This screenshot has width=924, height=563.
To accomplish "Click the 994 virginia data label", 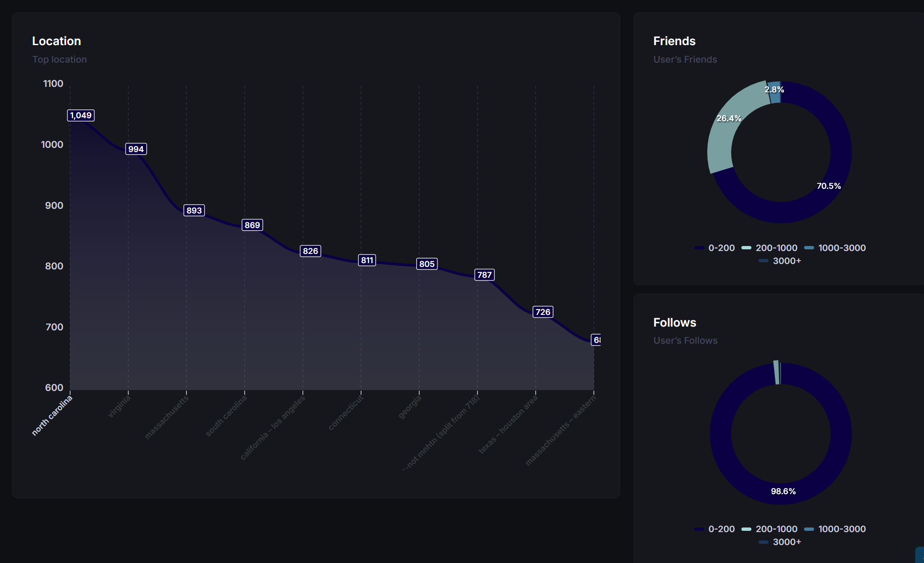I will [136, 149].
